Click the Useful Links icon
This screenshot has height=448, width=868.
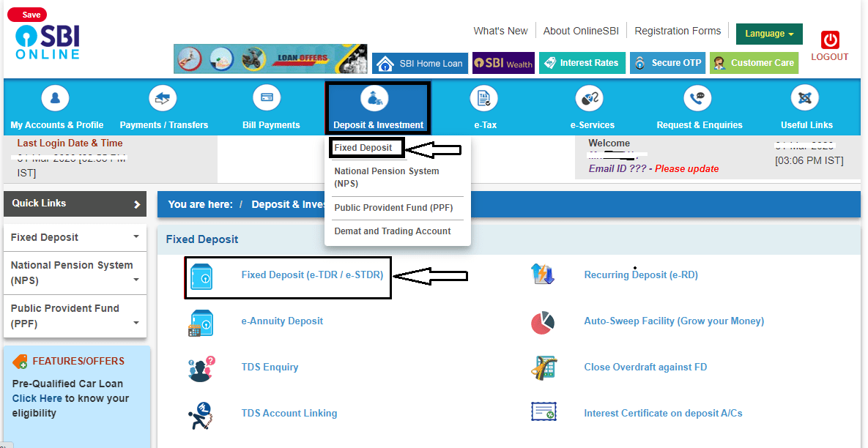pyautogui.click(x=805, y=98)
